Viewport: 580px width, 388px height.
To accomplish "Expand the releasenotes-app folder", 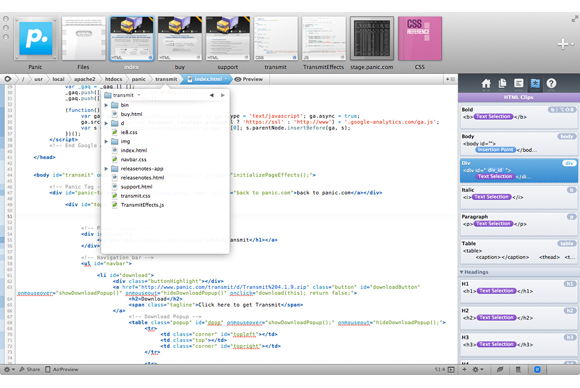I will click(x=106, y=169).
